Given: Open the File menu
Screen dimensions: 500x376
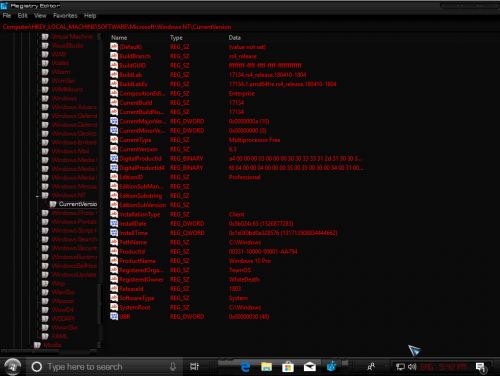Looking at the screenshot, I should click(7, 16).
